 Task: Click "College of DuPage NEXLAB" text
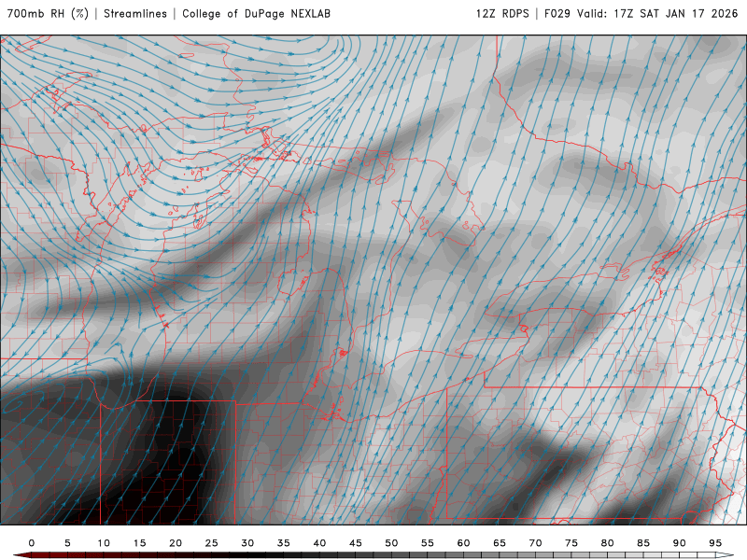[x=256, y=13]
